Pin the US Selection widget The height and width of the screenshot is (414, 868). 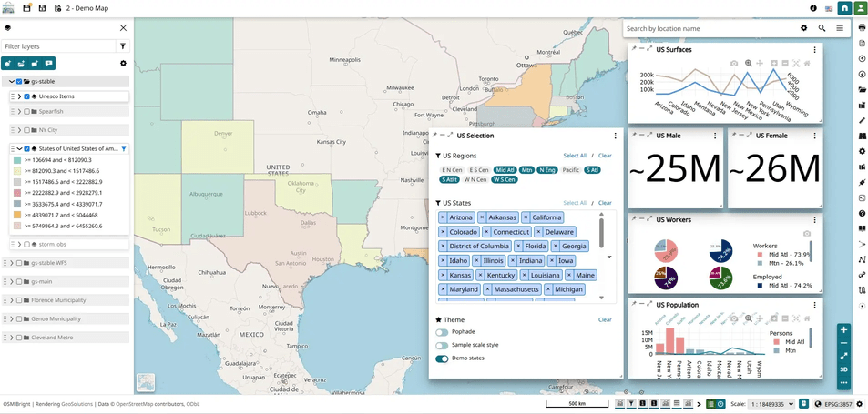pyautogui.click(x=434, y=135)
